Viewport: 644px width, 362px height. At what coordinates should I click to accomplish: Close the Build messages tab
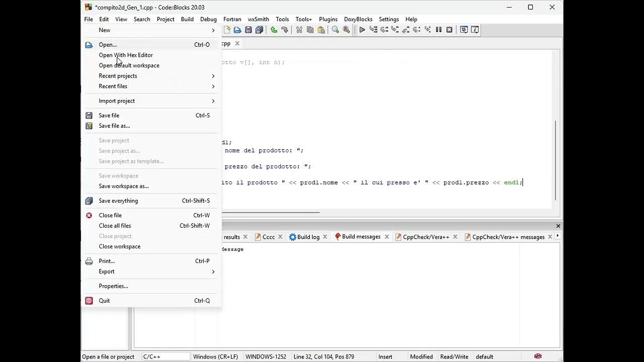point(386,237)
